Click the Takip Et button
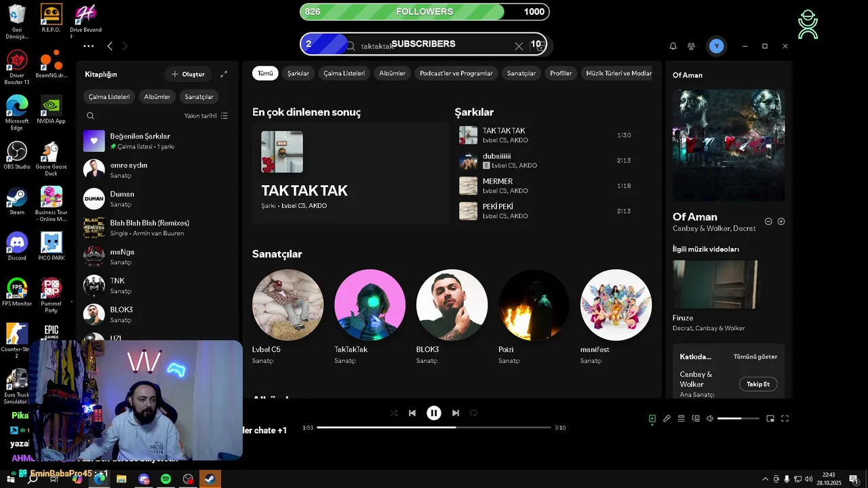 (x=758, y=384)
